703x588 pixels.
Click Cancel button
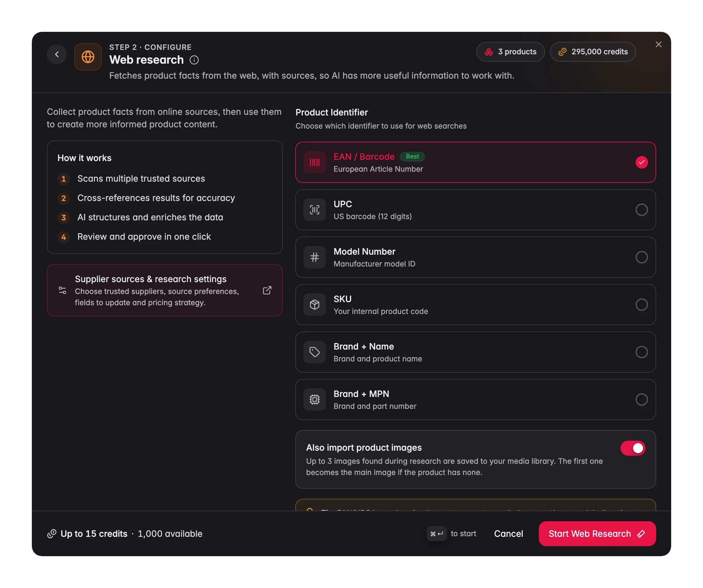click(509, 533)
